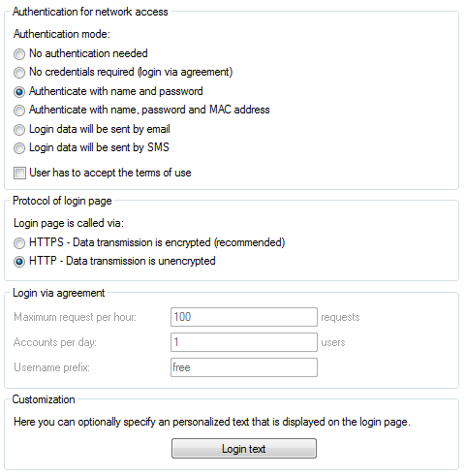Click the Username prefix label
This screenshot has height=476, width=466.
[x=51, y=367]
